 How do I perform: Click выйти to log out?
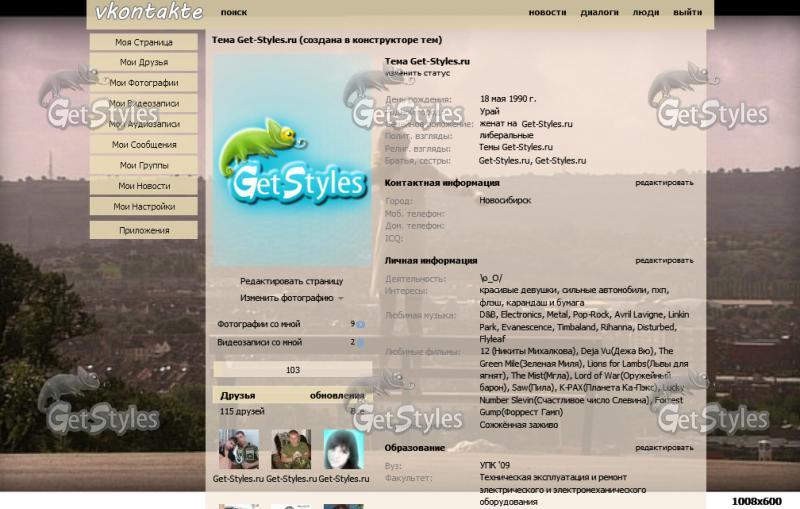687,13
